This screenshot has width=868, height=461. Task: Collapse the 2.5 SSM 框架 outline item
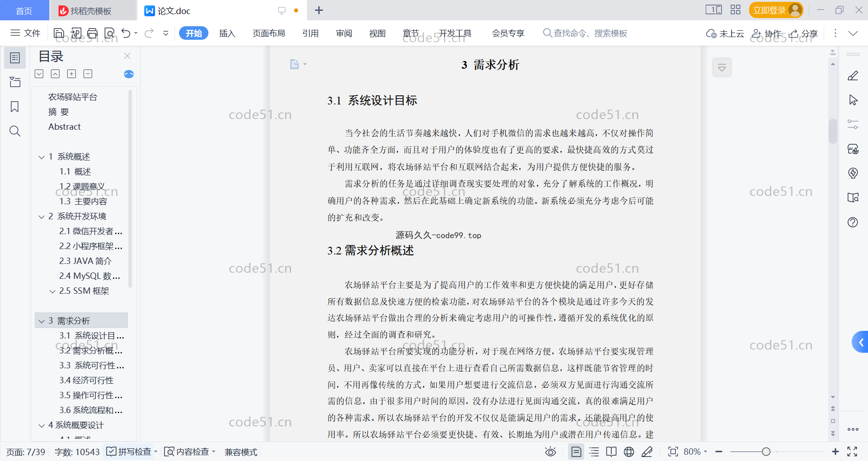(x=52, y=291)
